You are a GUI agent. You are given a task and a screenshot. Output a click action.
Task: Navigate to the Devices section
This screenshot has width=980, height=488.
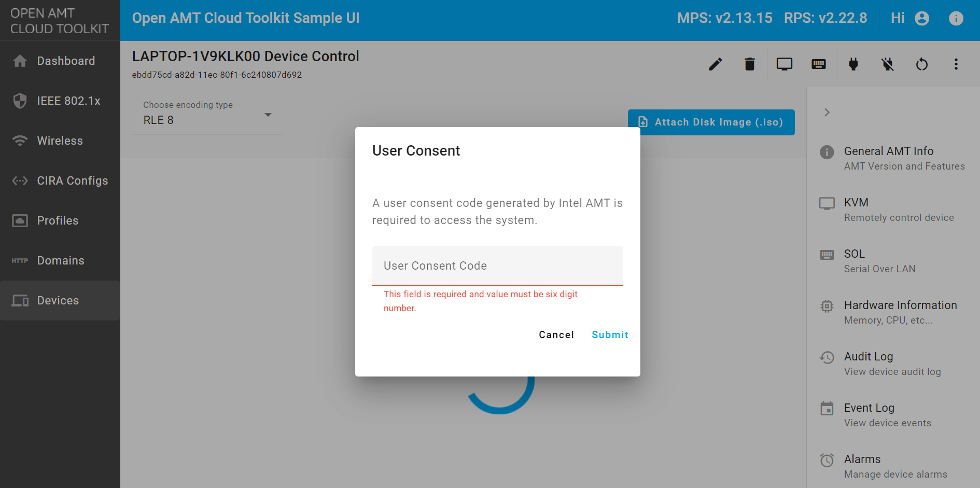pos(58,300)
